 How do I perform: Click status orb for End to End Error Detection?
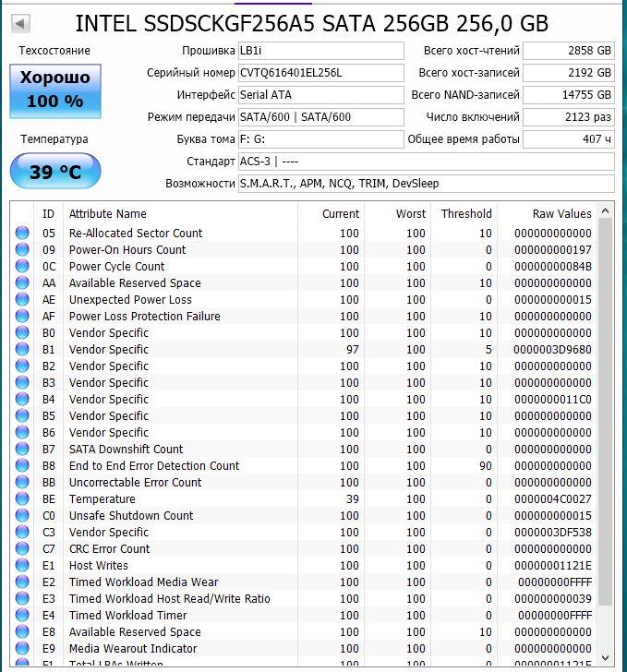tap(22, 465)
